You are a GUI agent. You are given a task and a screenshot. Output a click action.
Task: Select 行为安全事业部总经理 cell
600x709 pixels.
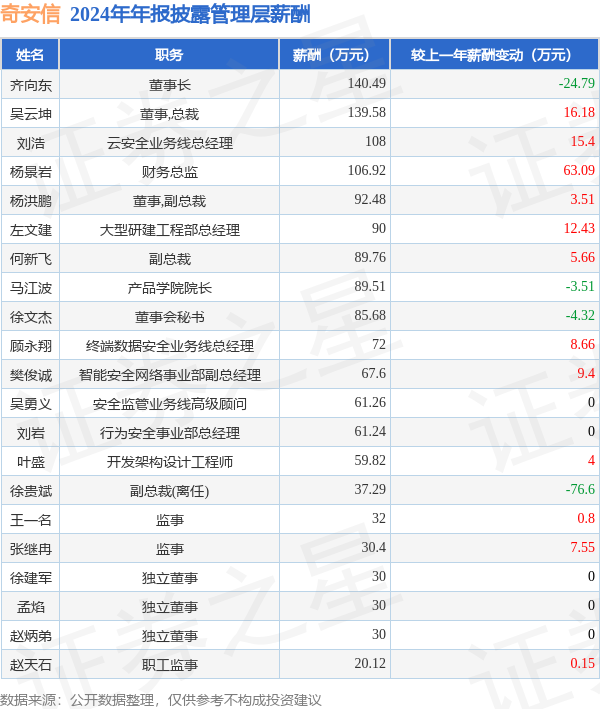click(170, 433)
